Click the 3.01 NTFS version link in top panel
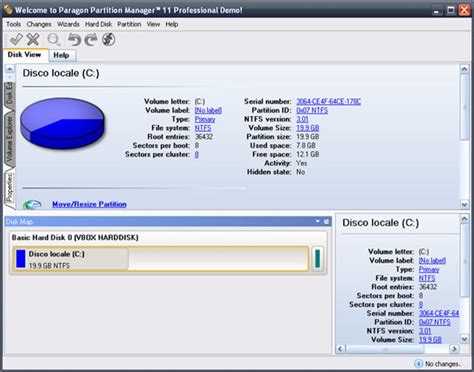The width and height of the screenshot is (474, 372). (302, 119)
